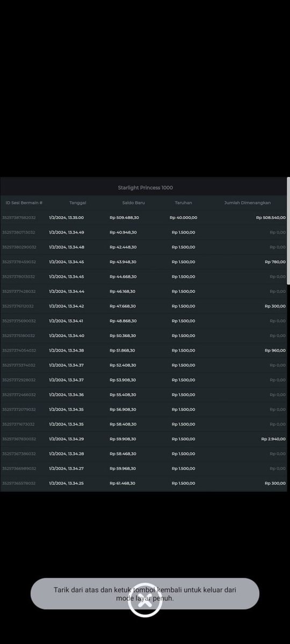Select session ID 35257380290032

pos(19,247)
